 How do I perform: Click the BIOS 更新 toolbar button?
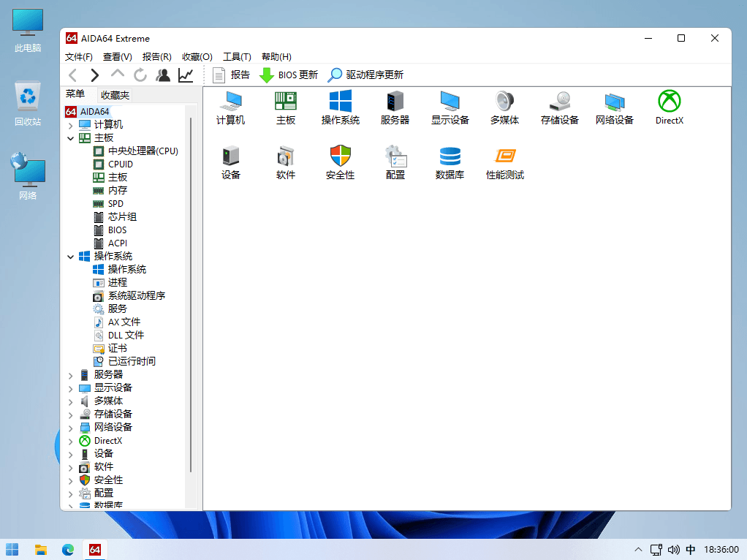[x=288, y=75]
